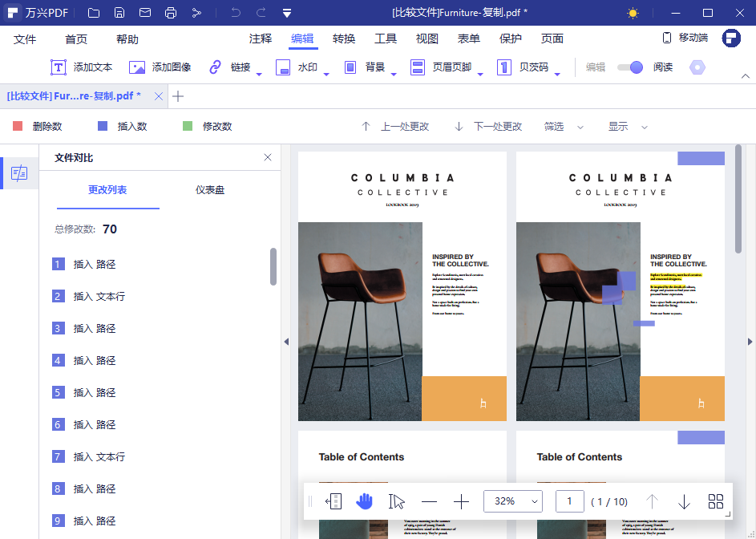Viewport: 756px width, 539px height.
Task: Open the 32% zoom level dropdown
Action: [x=513, y=500]
